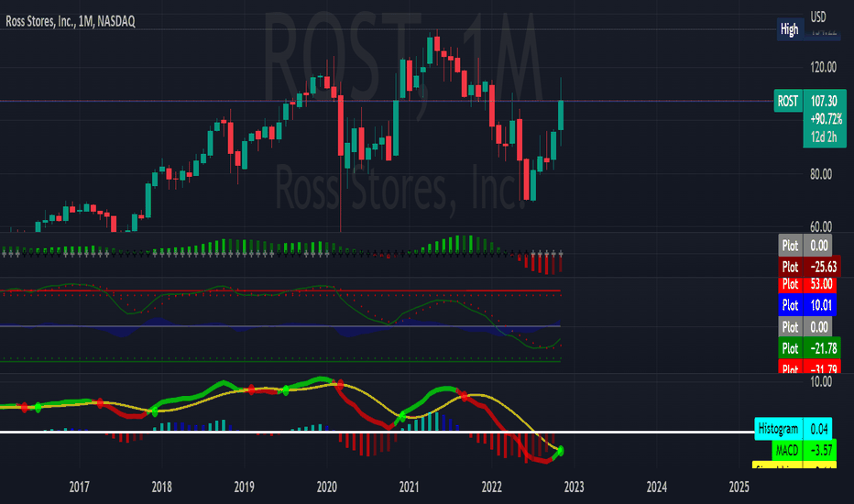Click the 120.00 price axis value
The height and width of the screenshot is (504, 854).
[x=823, y=67]
